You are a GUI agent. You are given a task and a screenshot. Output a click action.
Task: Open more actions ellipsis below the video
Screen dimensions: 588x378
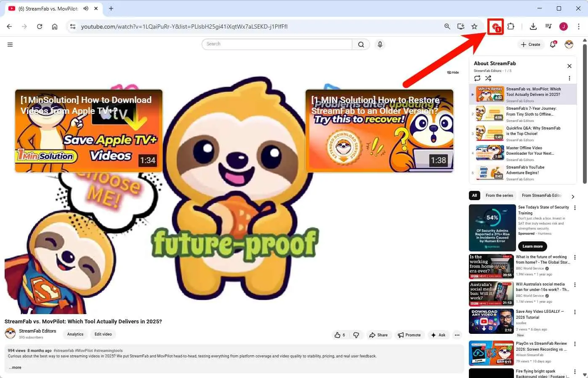(x=457, y=335)
